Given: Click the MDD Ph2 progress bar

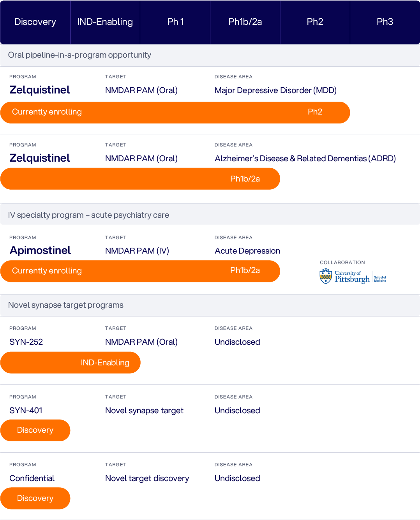Looking at the screenshot, I should pos(175,112).
